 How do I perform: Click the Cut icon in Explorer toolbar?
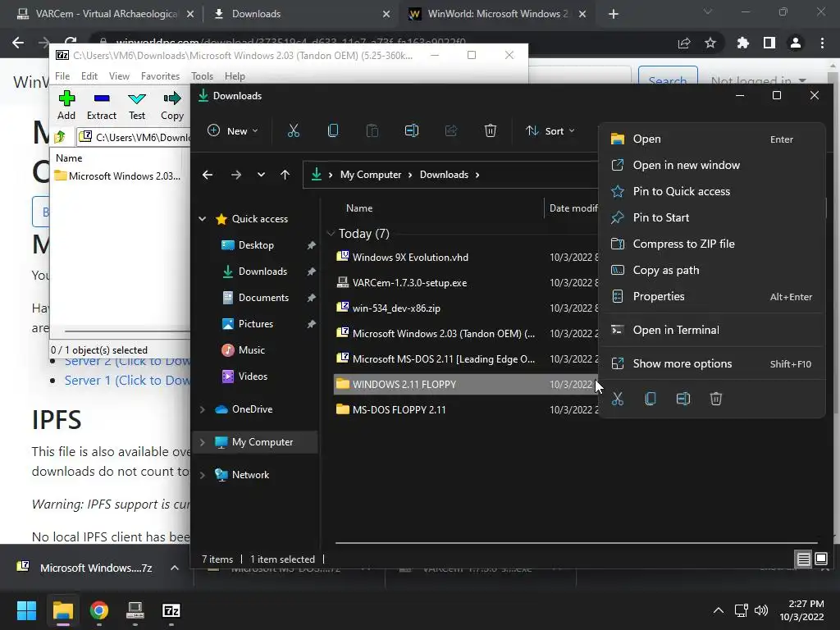[293, 130]
